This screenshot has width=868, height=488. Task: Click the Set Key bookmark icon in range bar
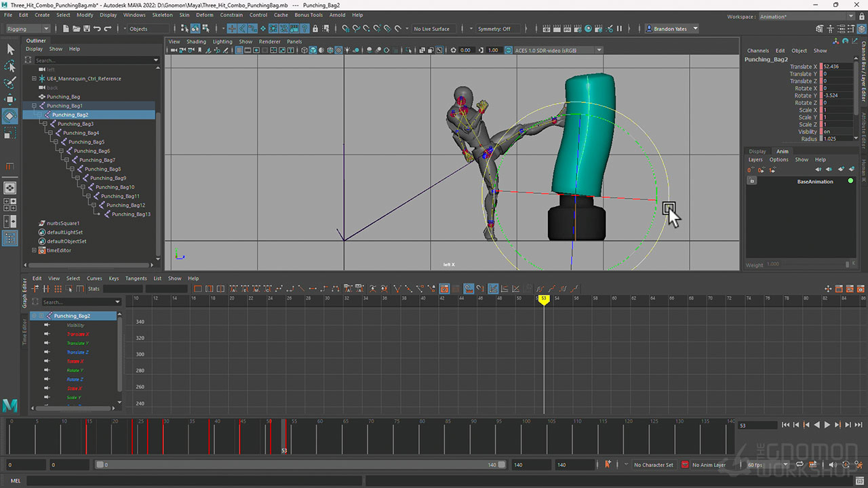click(x=608, y=464)
